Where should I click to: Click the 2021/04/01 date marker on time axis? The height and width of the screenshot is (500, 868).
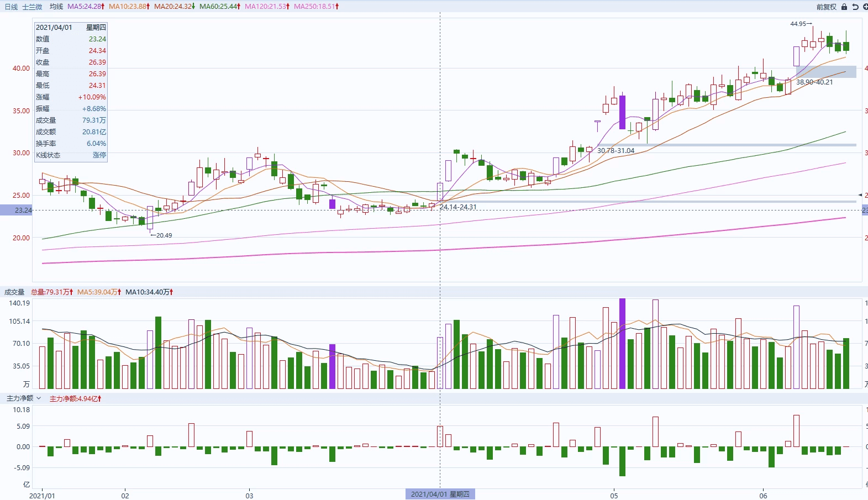(x=440, y=494)
